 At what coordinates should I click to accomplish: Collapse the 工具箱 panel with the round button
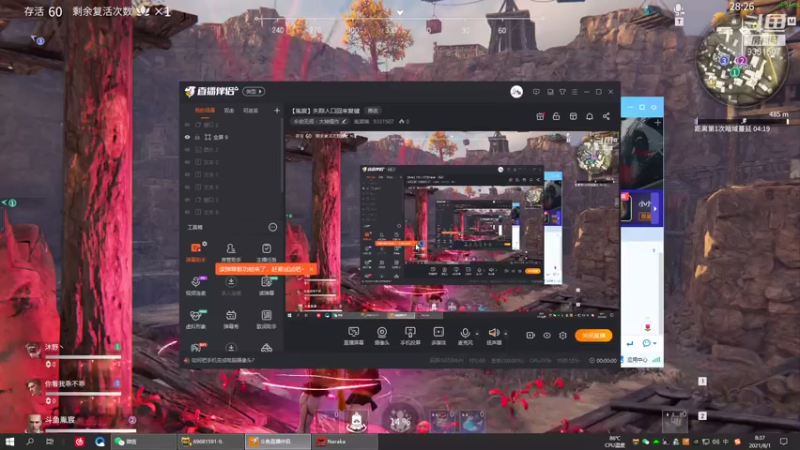point(273,227)
